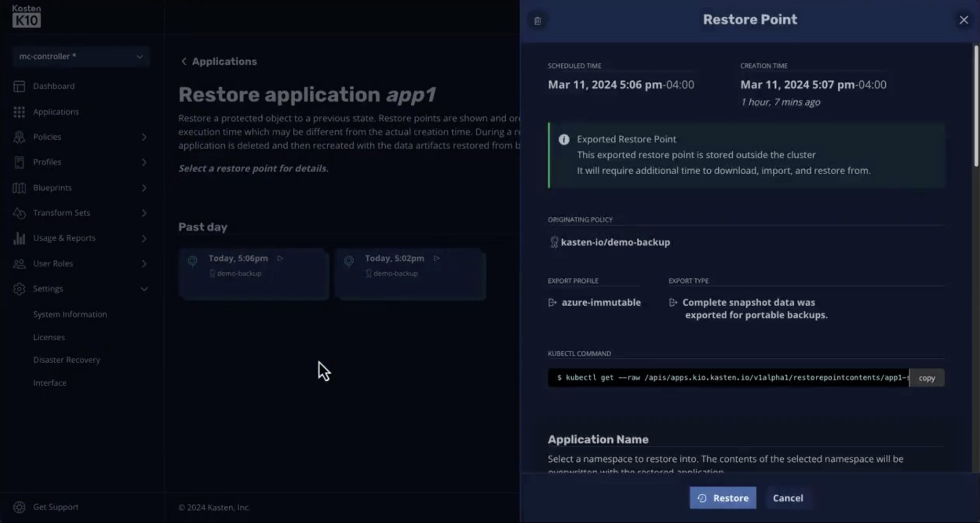Click the Restore Point panel scrollbar
The image size is (980, 523).
[976, 105]
